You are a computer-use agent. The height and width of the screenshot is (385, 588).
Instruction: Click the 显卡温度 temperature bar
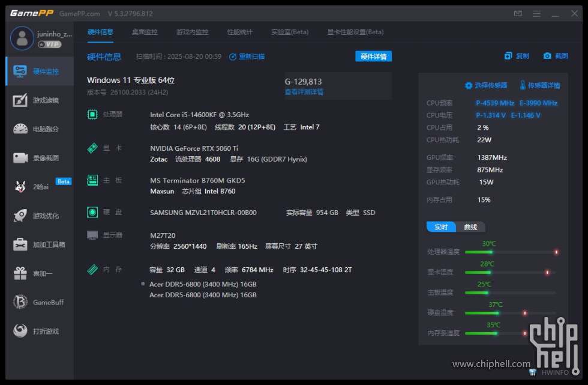(511, 273)
